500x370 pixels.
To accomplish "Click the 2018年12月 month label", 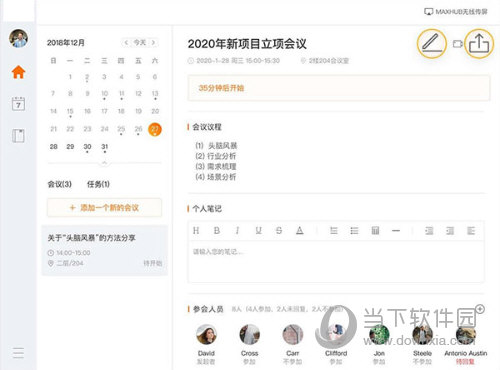I will [66, 43].
